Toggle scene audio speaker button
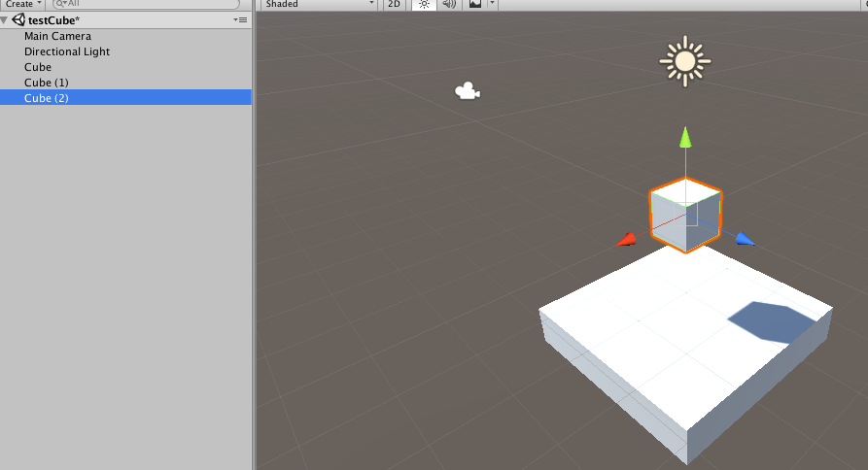 click(x=449, y=5)
